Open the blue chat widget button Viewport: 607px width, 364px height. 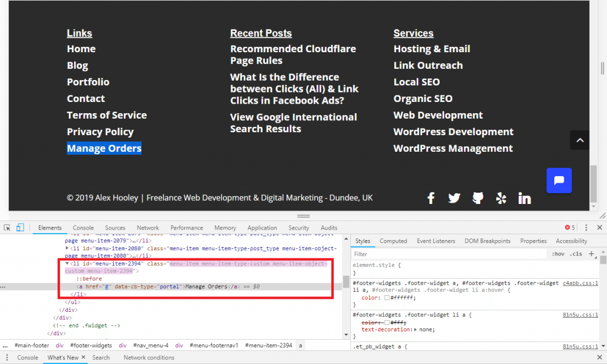click(559, 180)
